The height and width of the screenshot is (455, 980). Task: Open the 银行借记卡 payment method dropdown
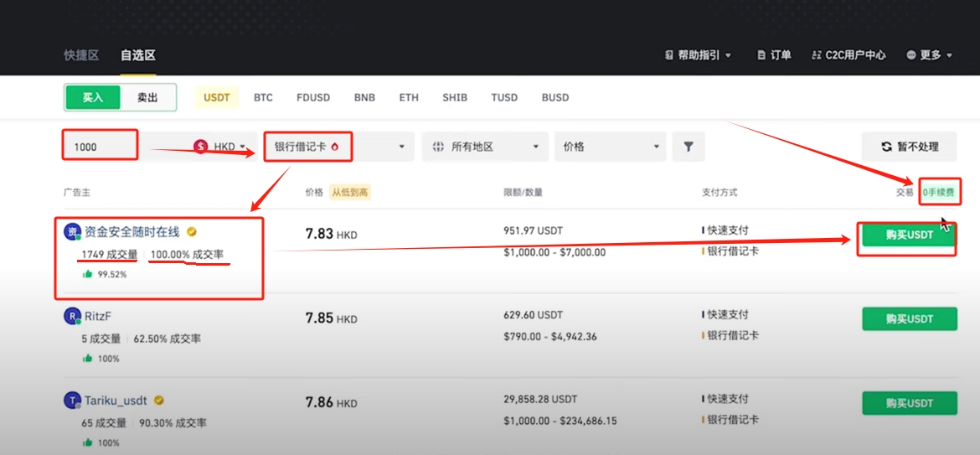338,147
